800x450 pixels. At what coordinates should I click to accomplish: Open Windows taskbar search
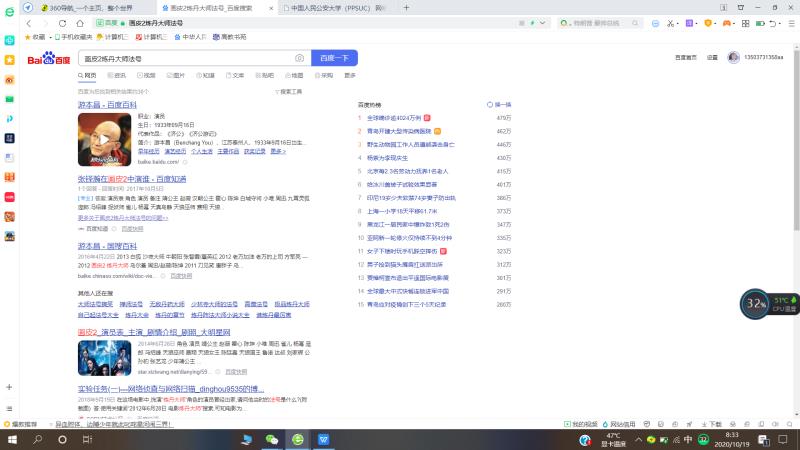(37, 439)
